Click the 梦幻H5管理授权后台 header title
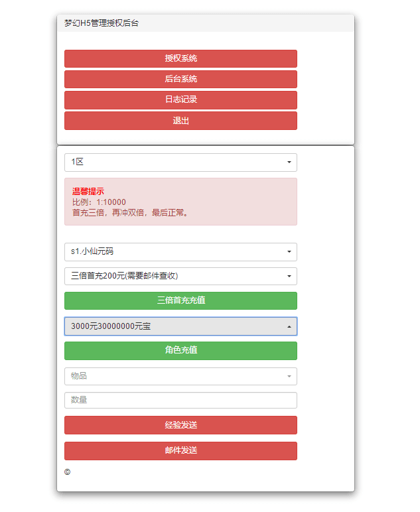The height and width of the screenshot is (512, 420). 102,23
